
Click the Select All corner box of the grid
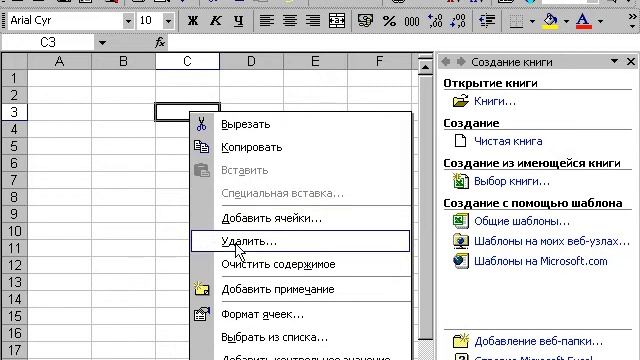pyautogui.click(x=14, y=61)
